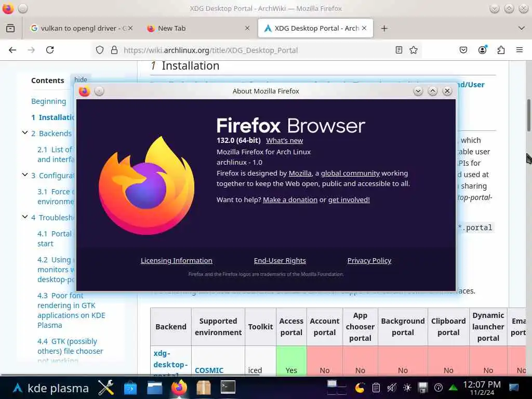Open the Firefox hamburger application menu
The height and width of the screenshot is (399, 532).
[520, 50]
